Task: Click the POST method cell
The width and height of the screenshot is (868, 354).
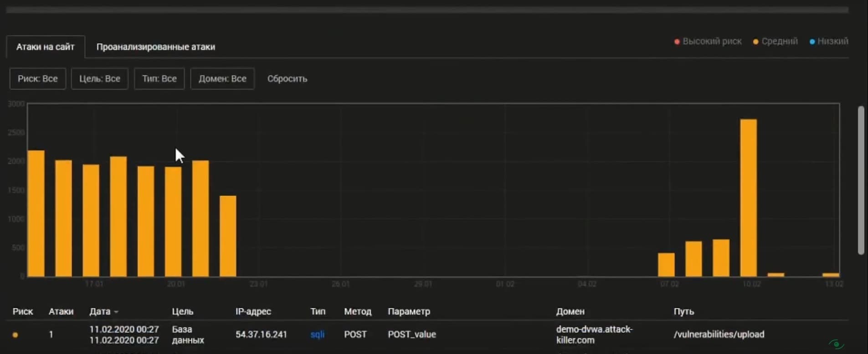Action: (355, 334)
